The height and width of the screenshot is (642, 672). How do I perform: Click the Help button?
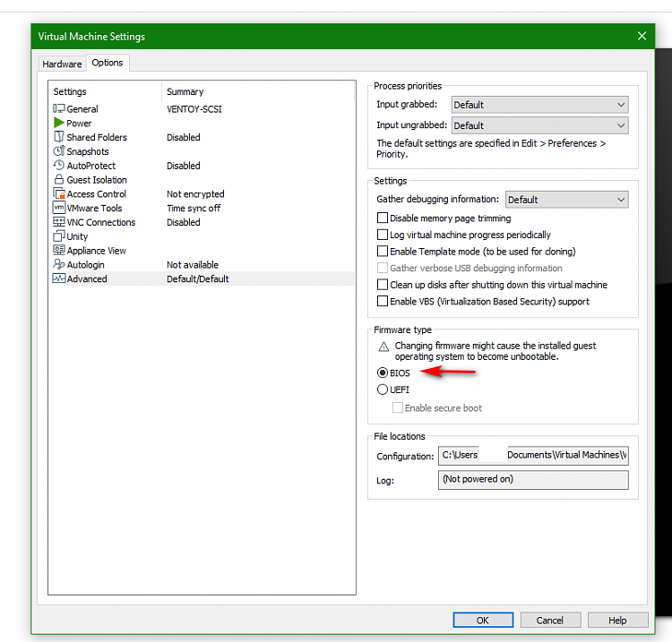[617, 620]
